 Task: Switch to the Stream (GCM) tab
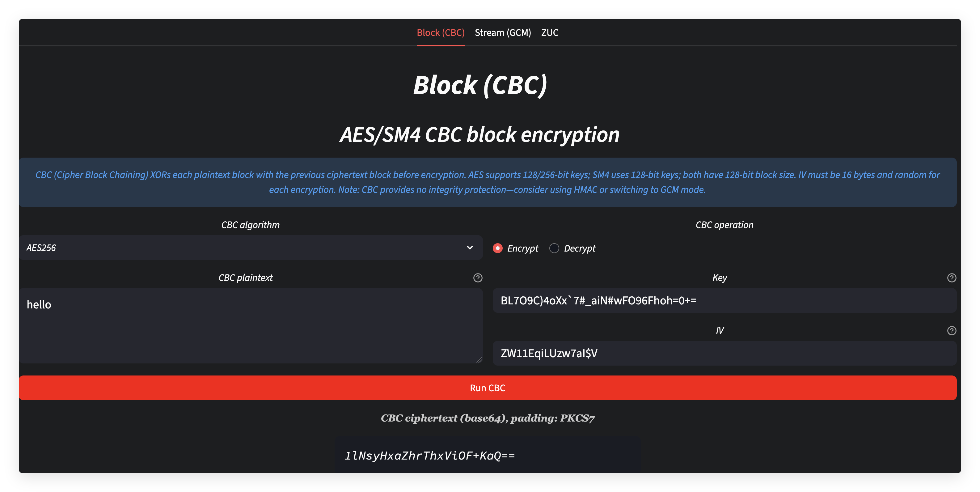pos(503,33)
